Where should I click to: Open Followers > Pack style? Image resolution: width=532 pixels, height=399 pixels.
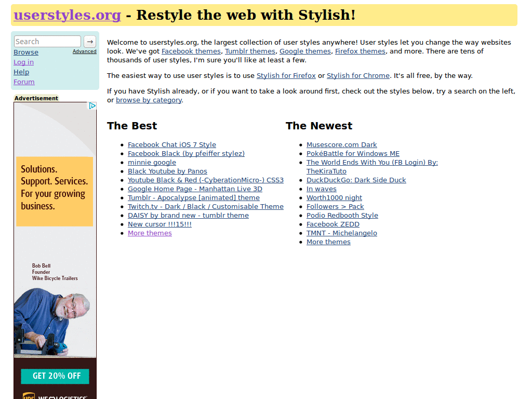[x=335, y=207]
